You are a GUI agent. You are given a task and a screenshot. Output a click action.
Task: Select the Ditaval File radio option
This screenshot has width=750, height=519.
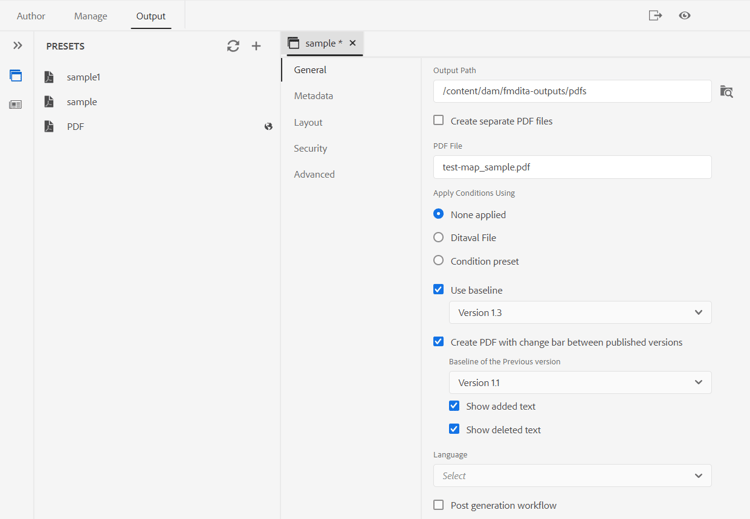438,237
